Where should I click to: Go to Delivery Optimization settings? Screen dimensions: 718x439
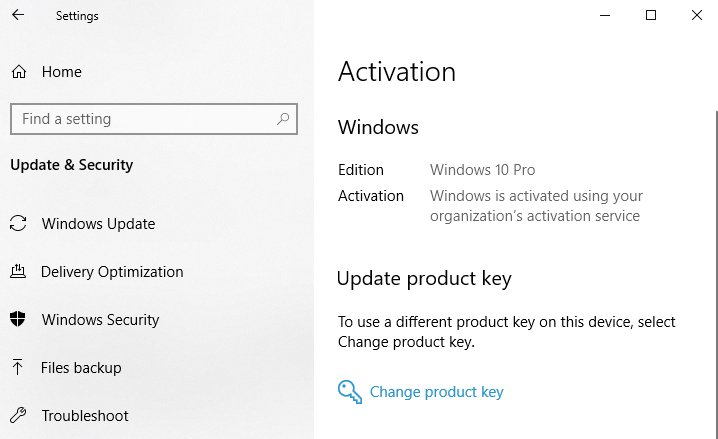112,272
